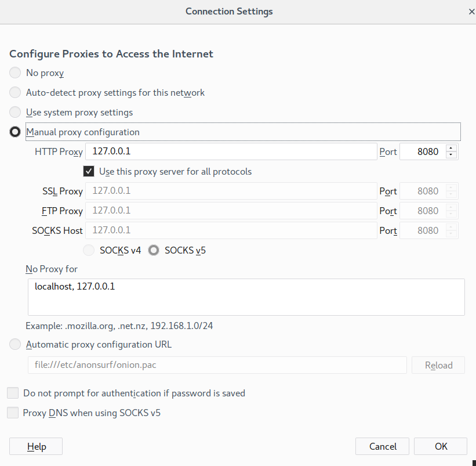This screenshot has width=476, height=466.
Task: Click the HTTP Proxy address field
Action: tap(231, 152)
